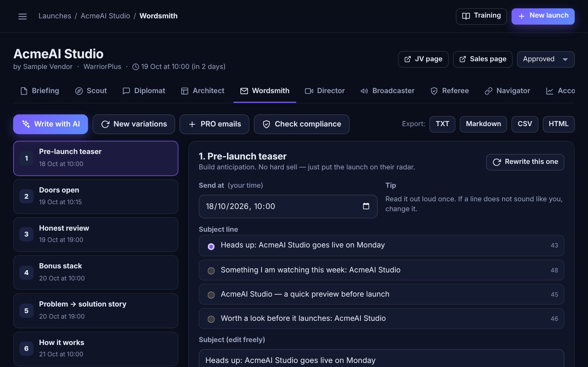
Task: Create a New launch
Action: pyautogui.click(x=543, y=16)
